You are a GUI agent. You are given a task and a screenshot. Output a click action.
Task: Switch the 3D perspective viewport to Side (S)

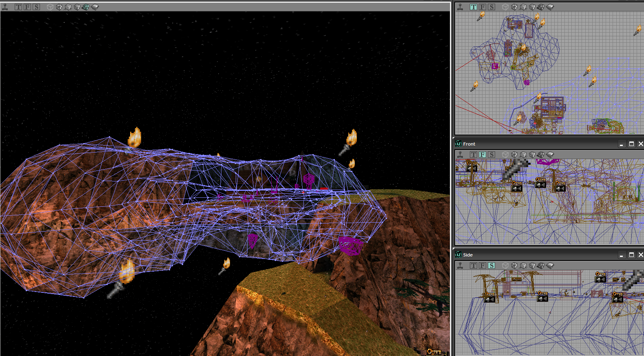pos(36,7)
